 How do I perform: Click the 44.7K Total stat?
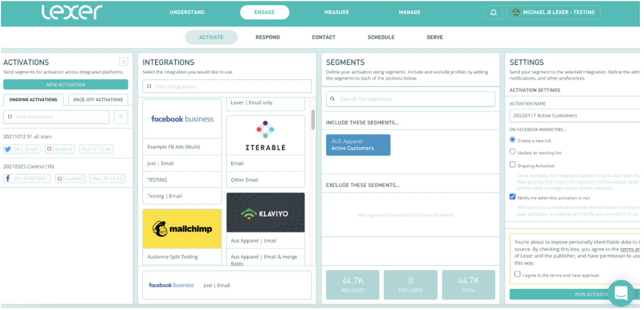pyautogui.click(x=468, y=284)
